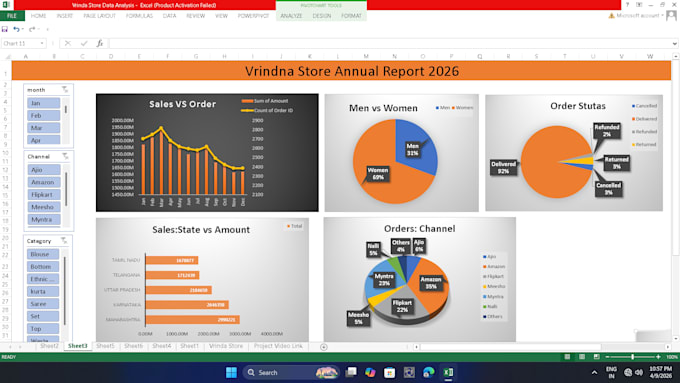Open Insert Function fx icon
The height and width of the screenshot is (383, 680).
coord(100,43)
